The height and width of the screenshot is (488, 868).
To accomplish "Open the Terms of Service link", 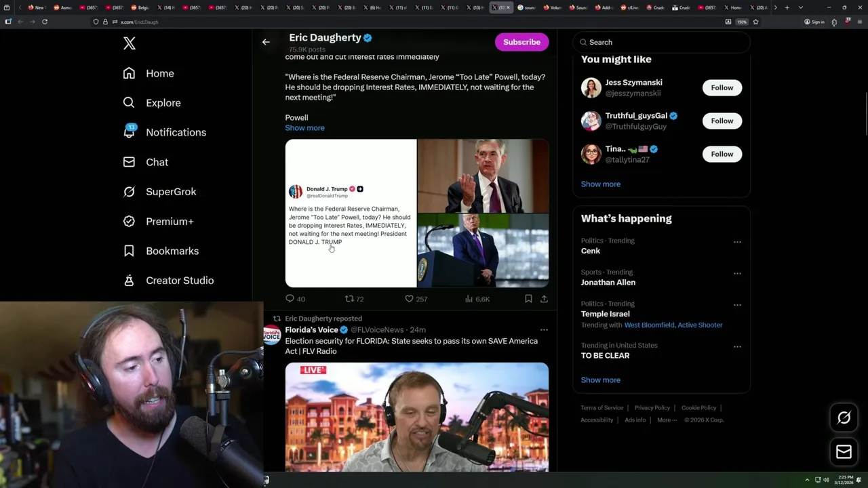I will click(x=602, y=408).
